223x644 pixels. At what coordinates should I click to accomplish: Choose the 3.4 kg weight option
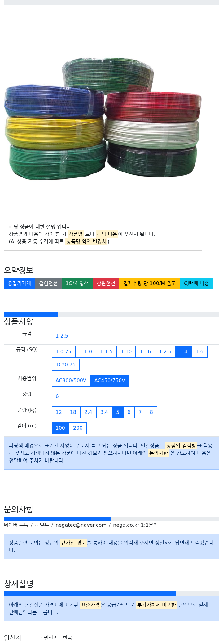104,412
